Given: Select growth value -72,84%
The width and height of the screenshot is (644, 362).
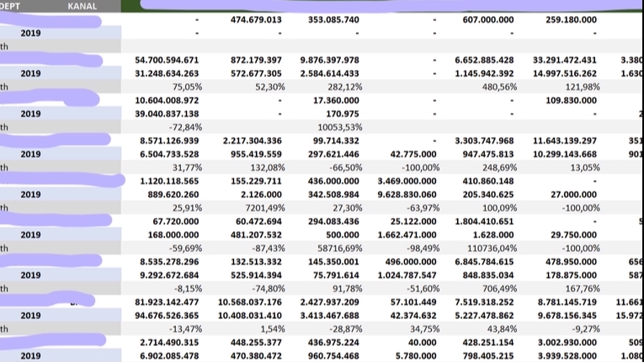Looking at the screenshot, I should coord(185,127).
